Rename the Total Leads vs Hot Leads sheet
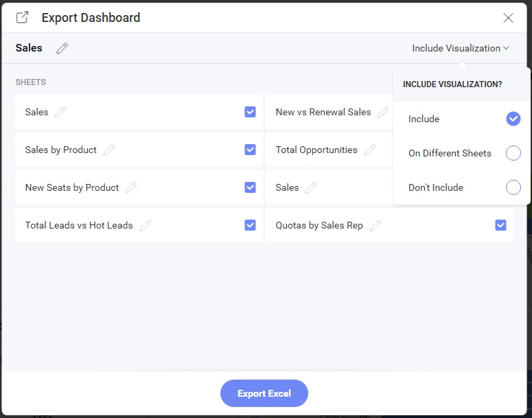Viewport: 532px width, 418px height. 146,225
